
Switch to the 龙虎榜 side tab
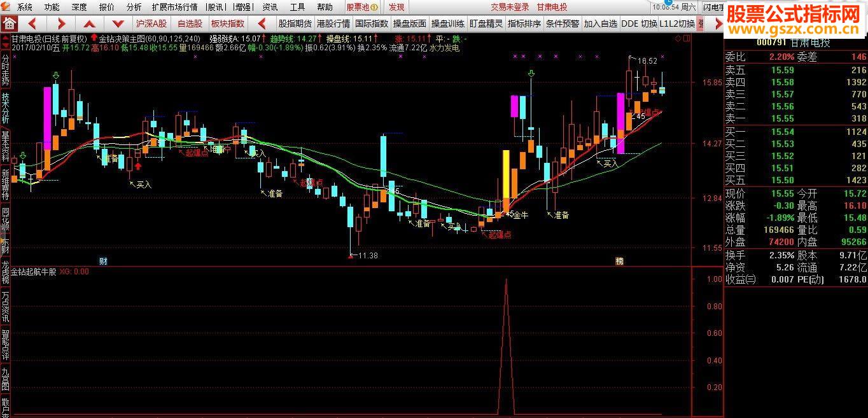[x=5, y=272]
